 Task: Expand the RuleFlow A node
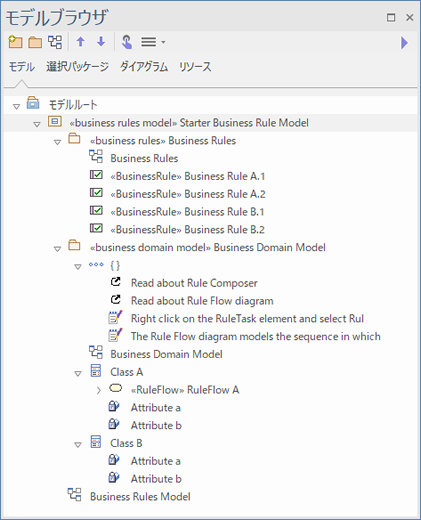coord(98,390)
